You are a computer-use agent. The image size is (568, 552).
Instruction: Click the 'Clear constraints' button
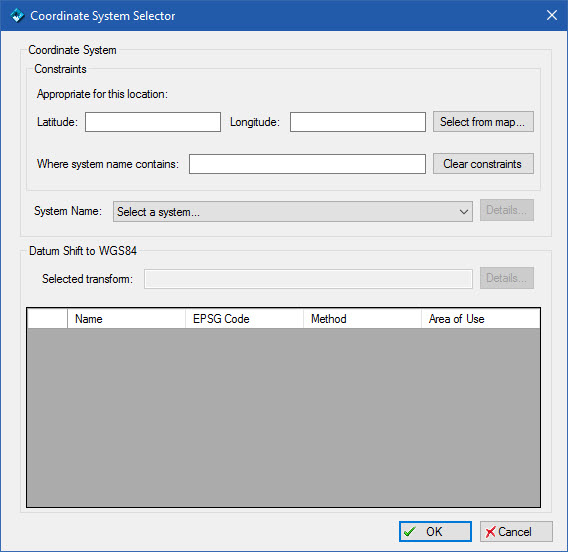(483, 164)
